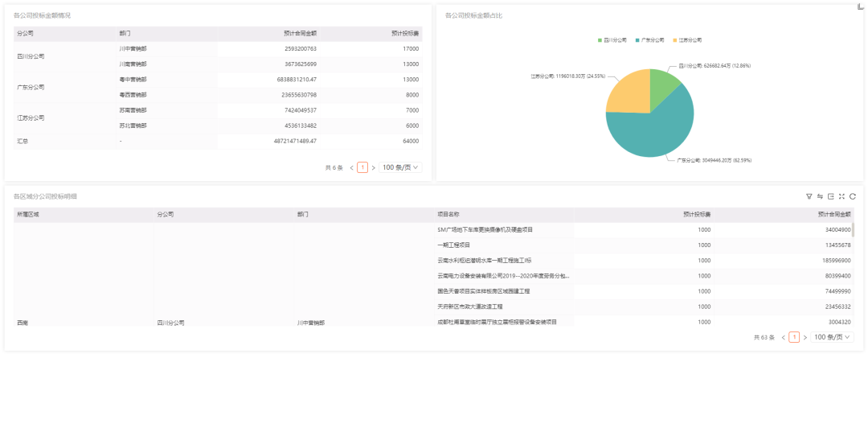Click the 粤西营销部 department cell
Viewport: 868px width, 424px height.
point(166,95)
